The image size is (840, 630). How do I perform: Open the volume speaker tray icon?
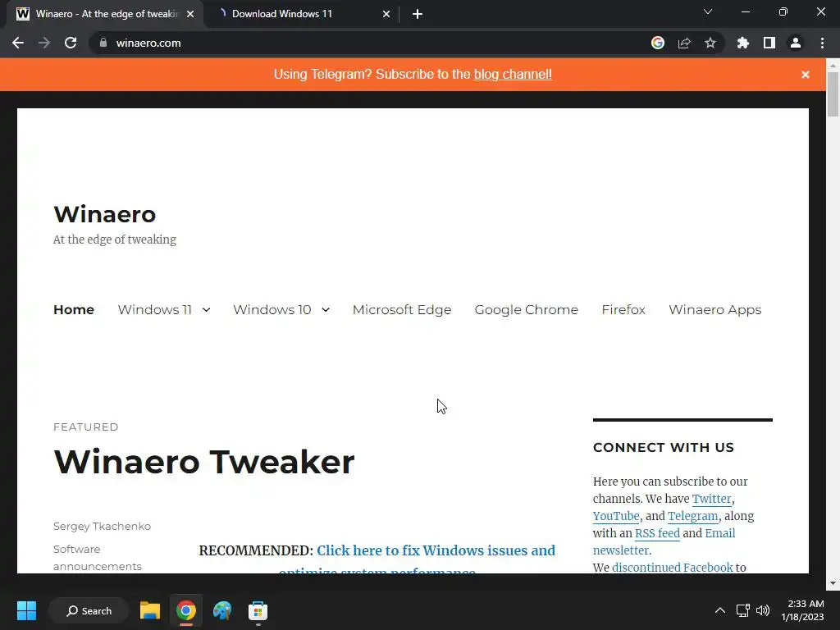(763, 610)
